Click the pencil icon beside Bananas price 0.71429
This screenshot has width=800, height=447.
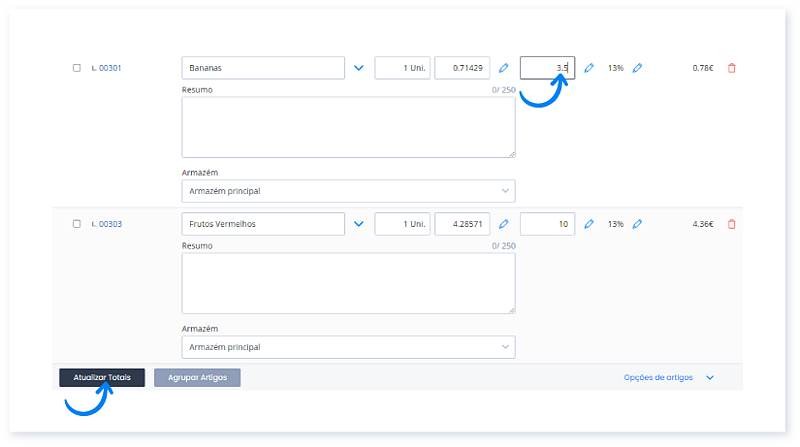point(503,68)
